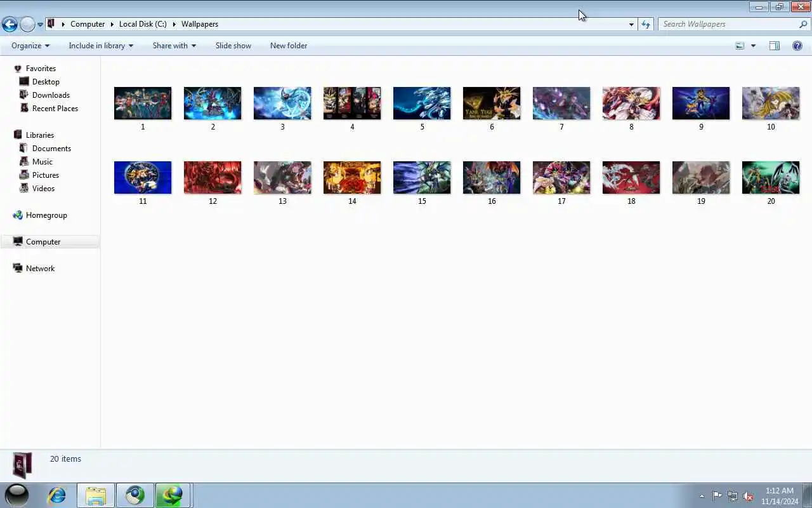Select wallpaper thumbnail 7
This screenshot has width=812, height=508.
tap(561, 104)
